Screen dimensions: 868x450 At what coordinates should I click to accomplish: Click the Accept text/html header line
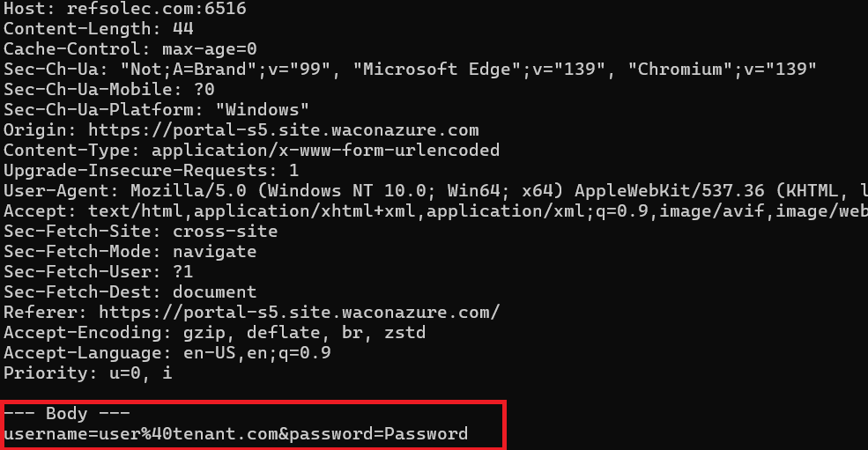coord(432,210)
